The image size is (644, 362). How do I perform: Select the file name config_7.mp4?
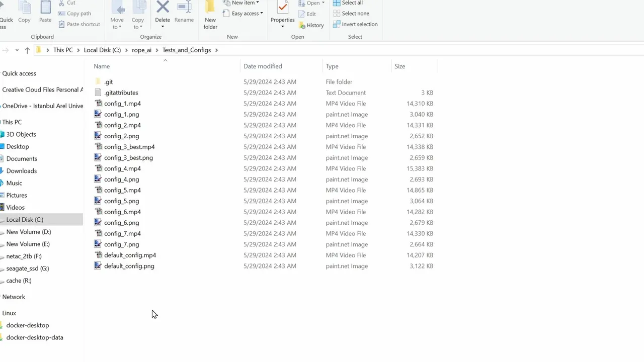tap(122, 234)
